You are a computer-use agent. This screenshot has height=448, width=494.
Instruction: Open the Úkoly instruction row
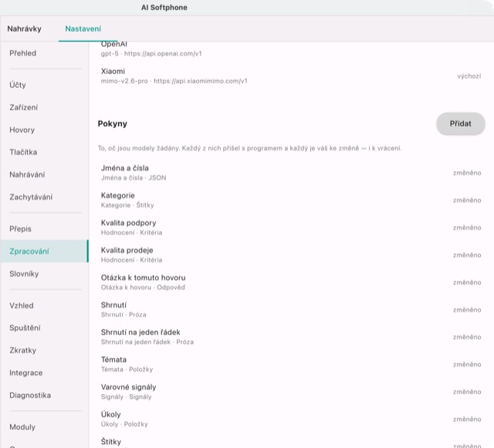pyautogui.click(x=291, y=419)
